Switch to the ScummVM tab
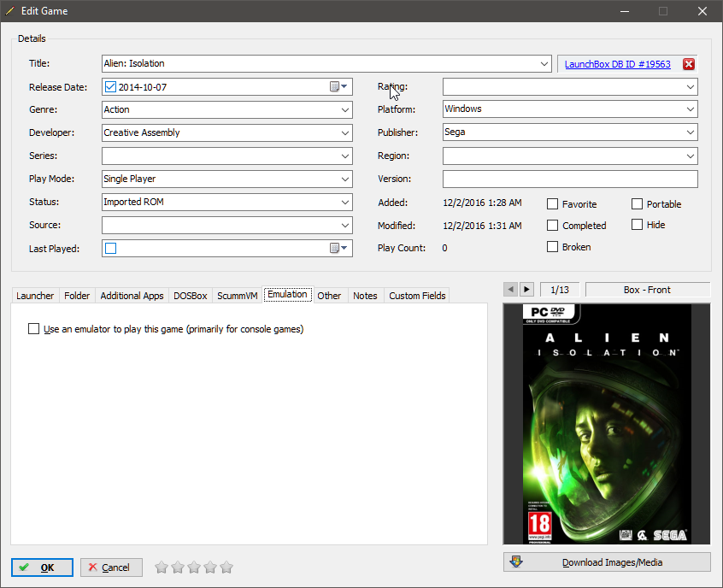This screenshot has height=588, width=723. click(x=237, y=296)
